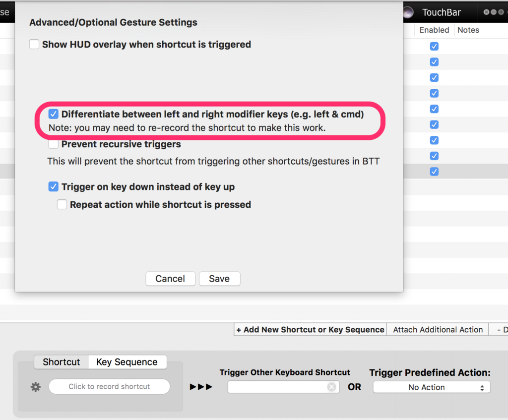Click the TouchBar orb icon
Image resolution: width=508 pixels, height=420 pixels.
(x=408, y=12)
